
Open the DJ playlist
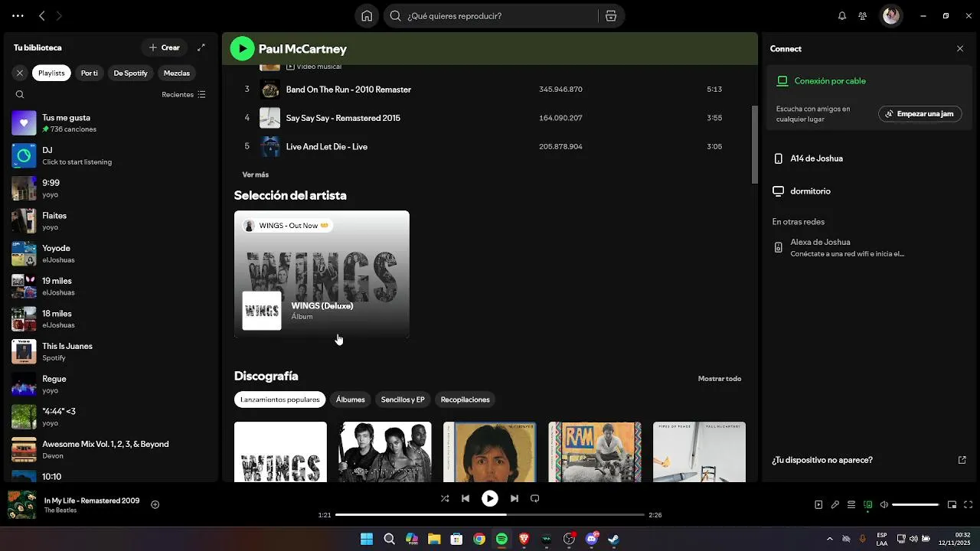click(x=111, y=155)
